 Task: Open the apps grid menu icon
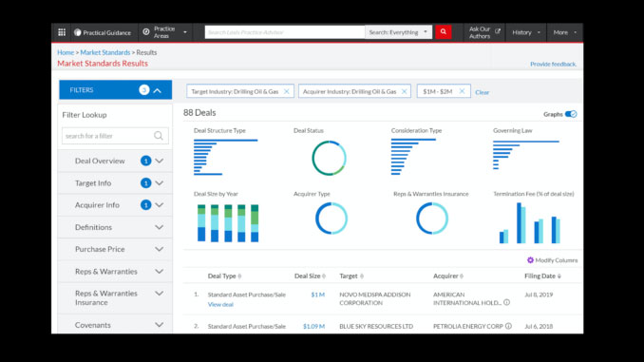click(62, 32)
